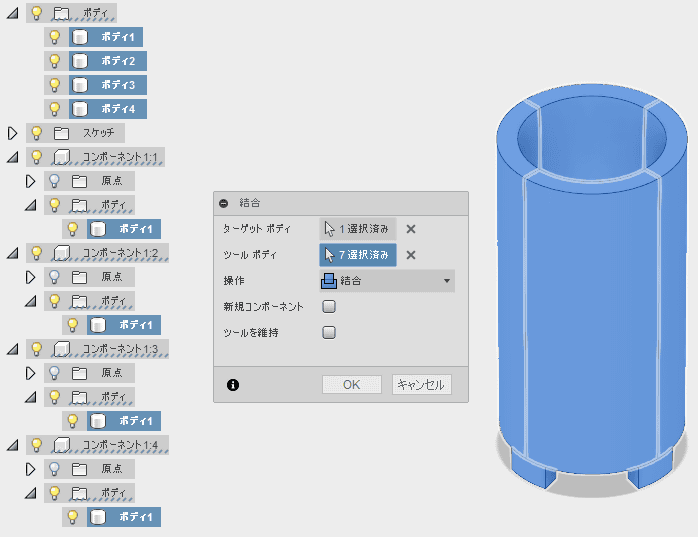Collapse コンポーネント1:3 node
Image resolution: width=698 pixels, height=537 pixels.
(x=12, y=349)
